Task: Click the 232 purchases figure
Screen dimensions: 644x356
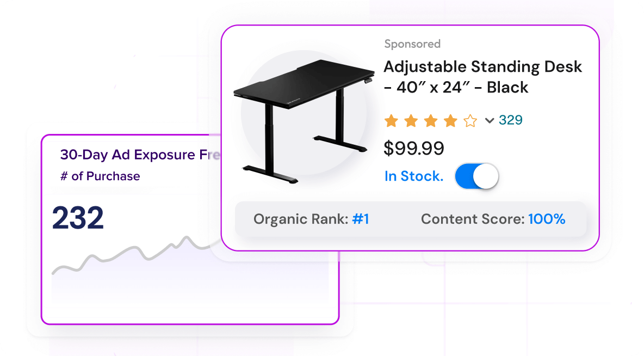Action: tap(78, 217)
